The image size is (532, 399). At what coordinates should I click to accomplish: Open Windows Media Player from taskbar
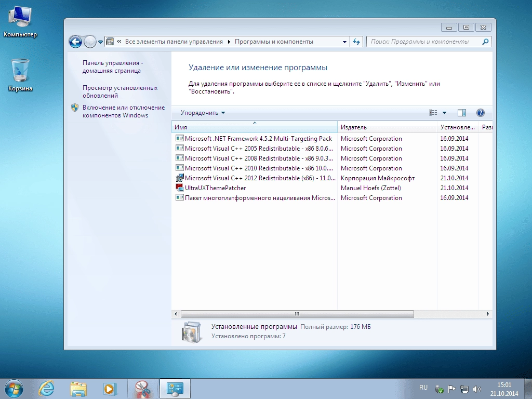coord(110,389)
